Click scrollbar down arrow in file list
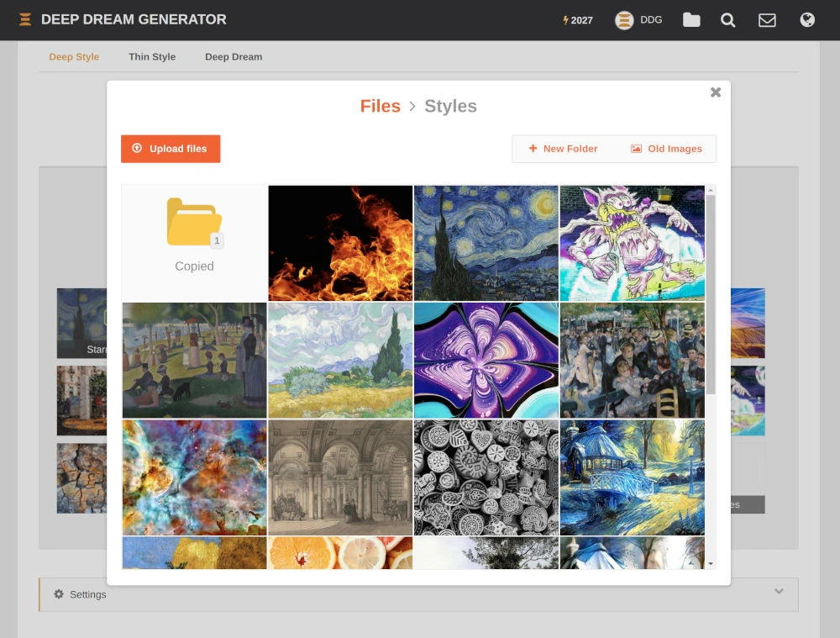This screenshot has width=840, height=638. tap(711, 563)
